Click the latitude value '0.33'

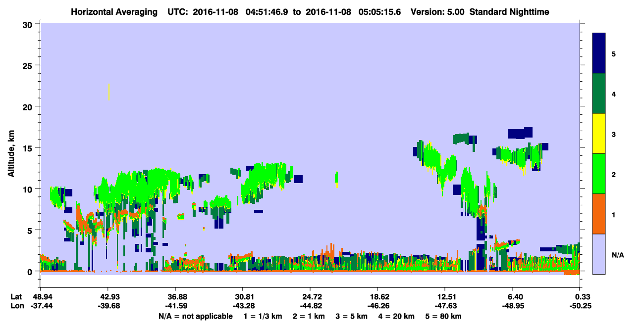pos(582,297)
